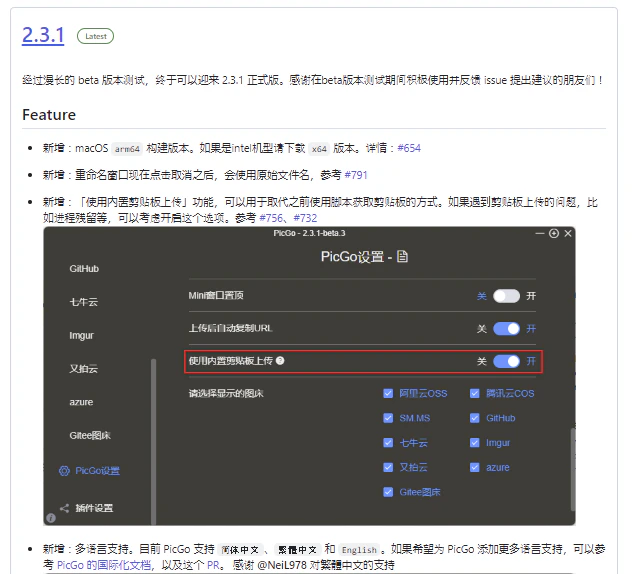Uncheck azure checkbox in image host list
This screenshot has width=637, height=574.
[474, 467]
